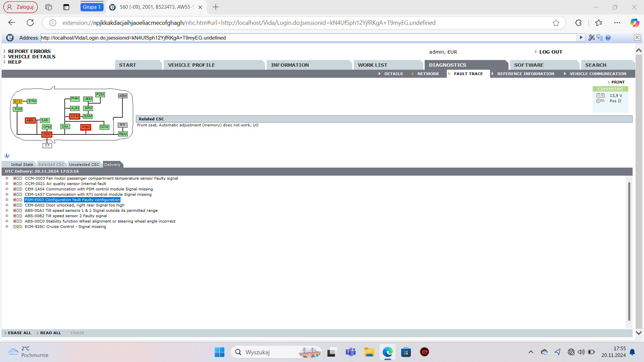This screenshot has width=644, height=362.
Task: Expand the CEM-1A54 fault row handle
Action: pos(7,189)
